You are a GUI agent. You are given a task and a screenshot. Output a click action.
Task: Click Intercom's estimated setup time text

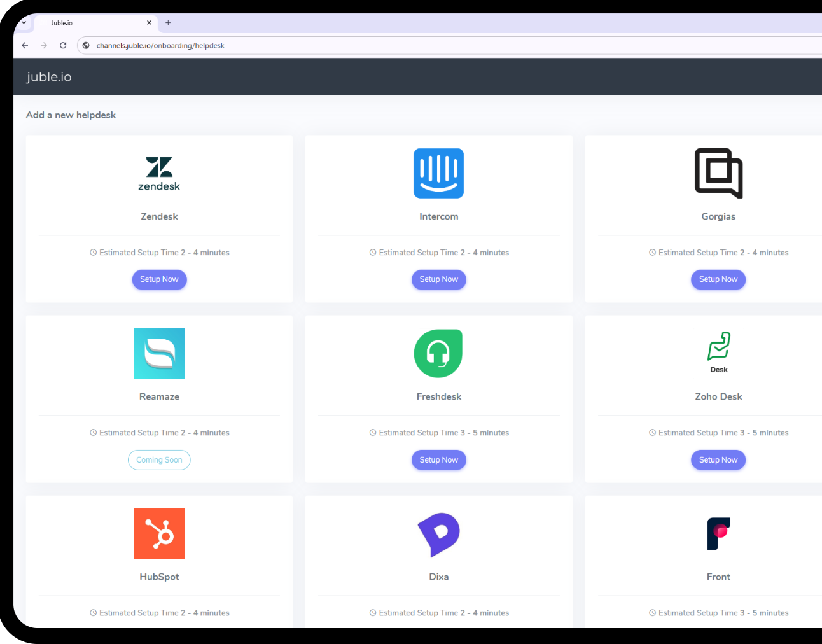coord(444,253)
